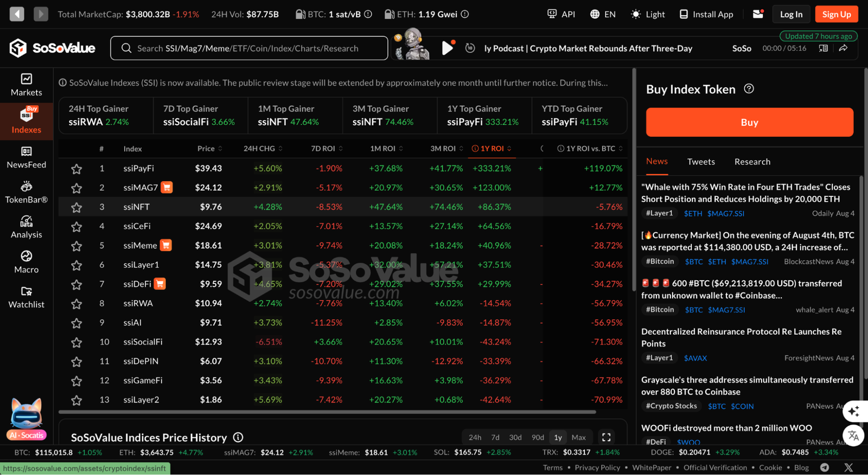Click the search input field

[x=249, y=48]
